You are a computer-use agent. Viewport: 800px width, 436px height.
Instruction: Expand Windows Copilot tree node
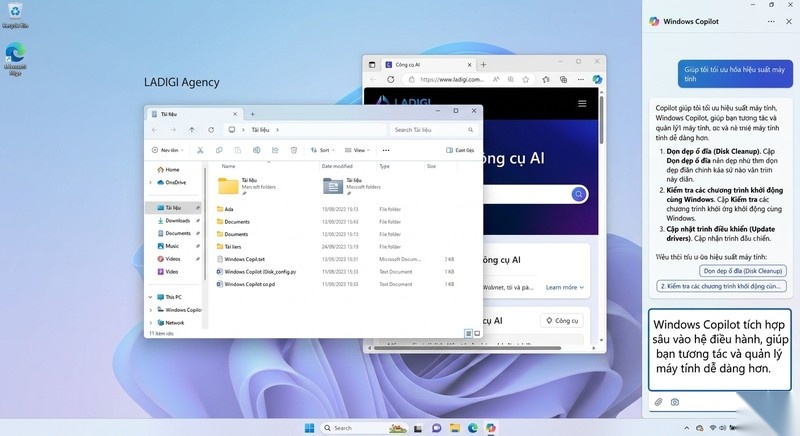coord(151,310)
